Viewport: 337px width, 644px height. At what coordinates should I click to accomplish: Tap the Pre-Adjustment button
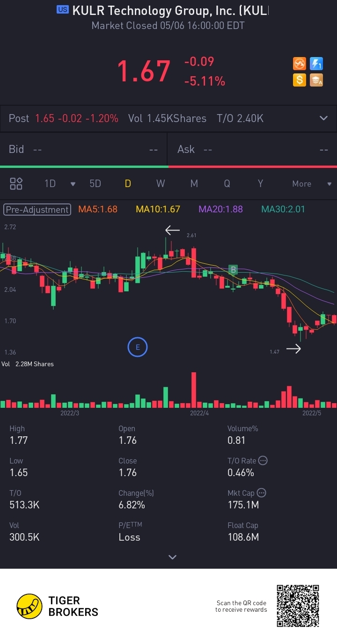37,210
